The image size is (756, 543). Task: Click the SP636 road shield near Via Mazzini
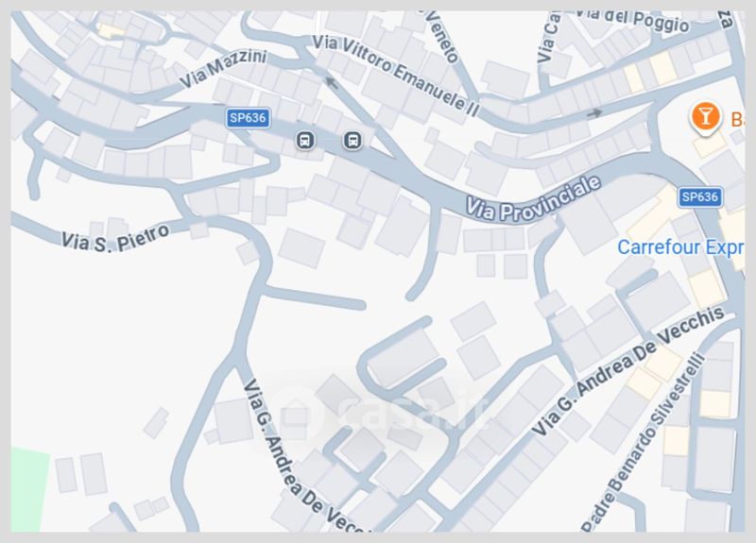coord(248,118)
